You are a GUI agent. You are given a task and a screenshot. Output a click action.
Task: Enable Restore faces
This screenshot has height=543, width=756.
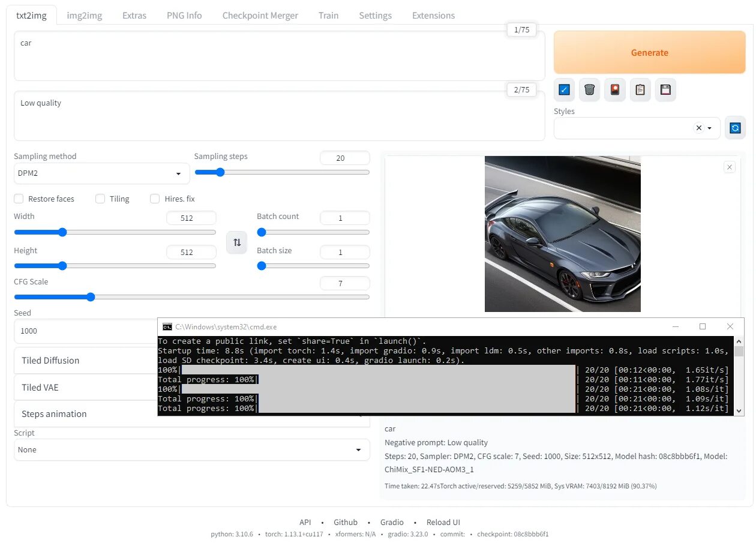click(19, 199)
